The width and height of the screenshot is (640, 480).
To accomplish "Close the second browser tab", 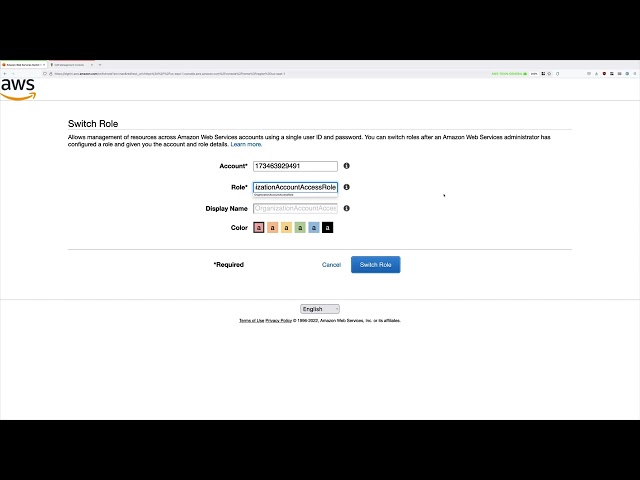I will click(92, 64).
